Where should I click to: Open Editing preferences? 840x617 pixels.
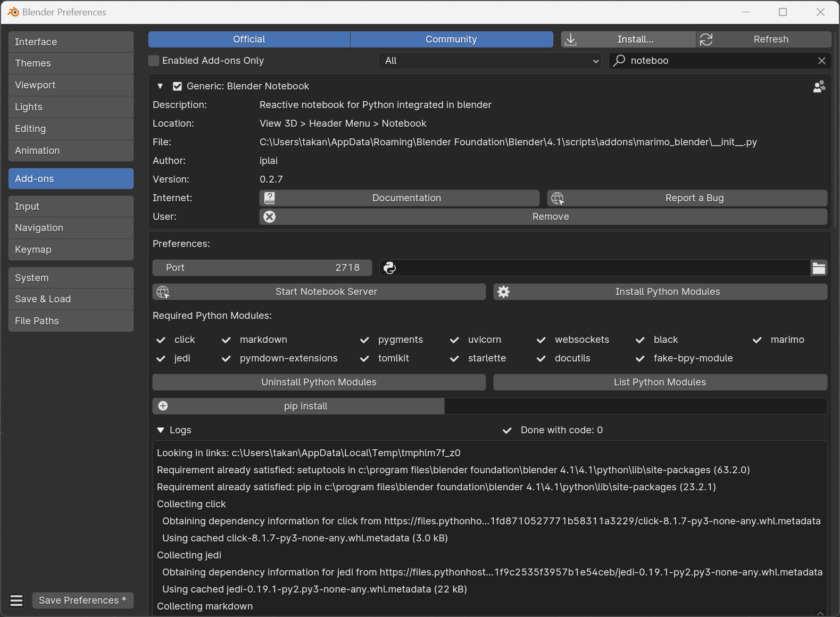click(x=71, y=129)
